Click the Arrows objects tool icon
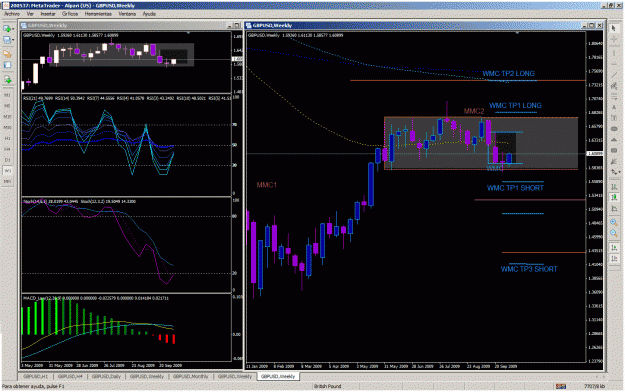The width and height of the screenshot is (625, 392). pos(613,172)
